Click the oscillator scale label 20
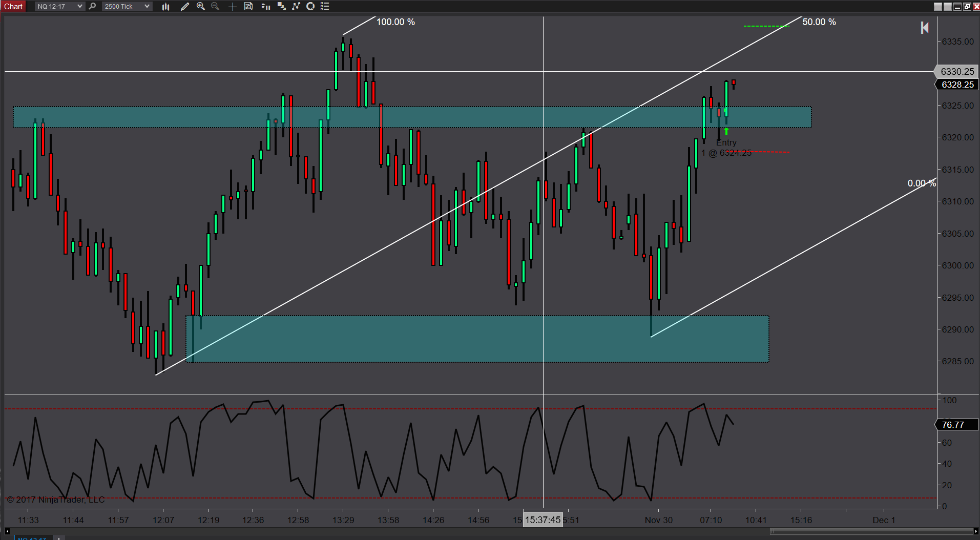 point(947,485)
